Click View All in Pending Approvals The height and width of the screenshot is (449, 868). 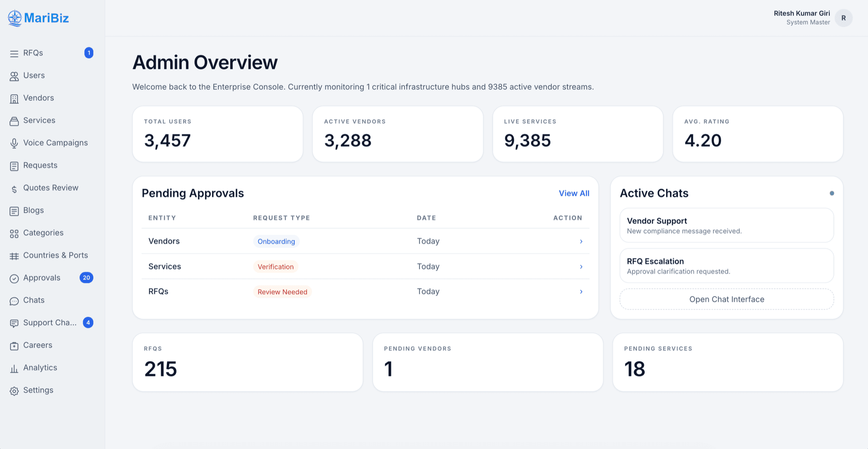tap(574, 193)
